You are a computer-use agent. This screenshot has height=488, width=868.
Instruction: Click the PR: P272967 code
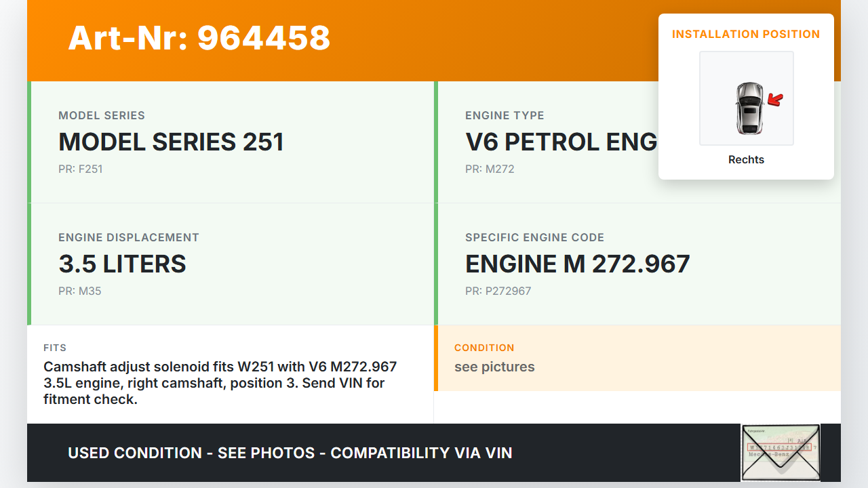498,291
